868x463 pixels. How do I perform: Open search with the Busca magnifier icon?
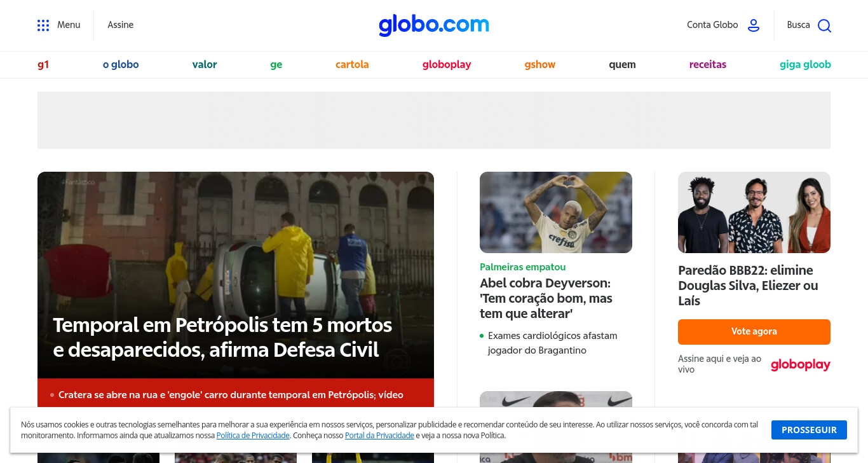coord(824,25)
